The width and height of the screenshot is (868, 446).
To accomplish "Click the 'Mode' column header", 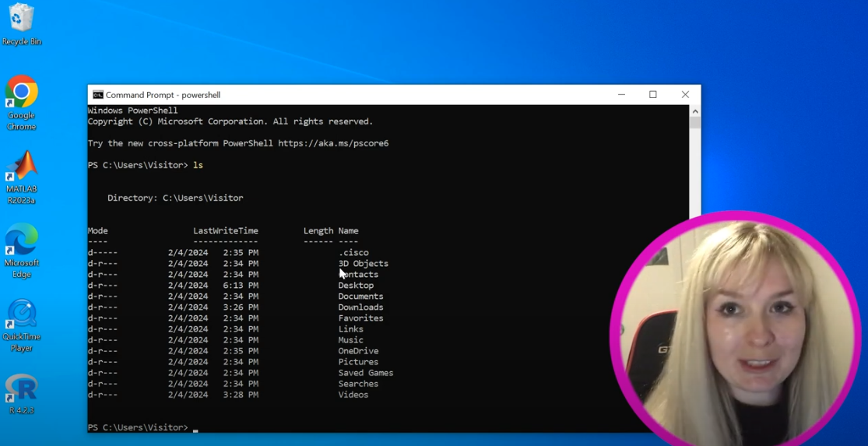I will click(x=98, y=230).
